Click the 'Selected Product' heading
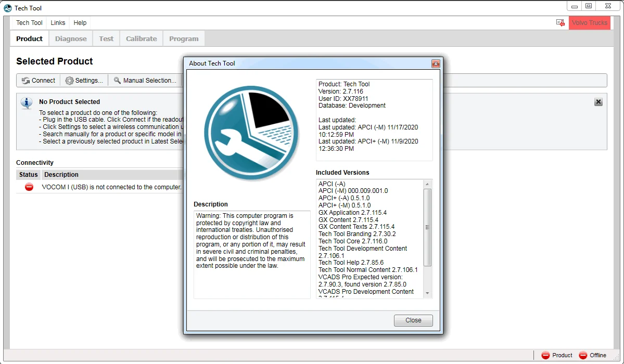The image size is (624, 364). pyautogui.click(x=55, y=61)
